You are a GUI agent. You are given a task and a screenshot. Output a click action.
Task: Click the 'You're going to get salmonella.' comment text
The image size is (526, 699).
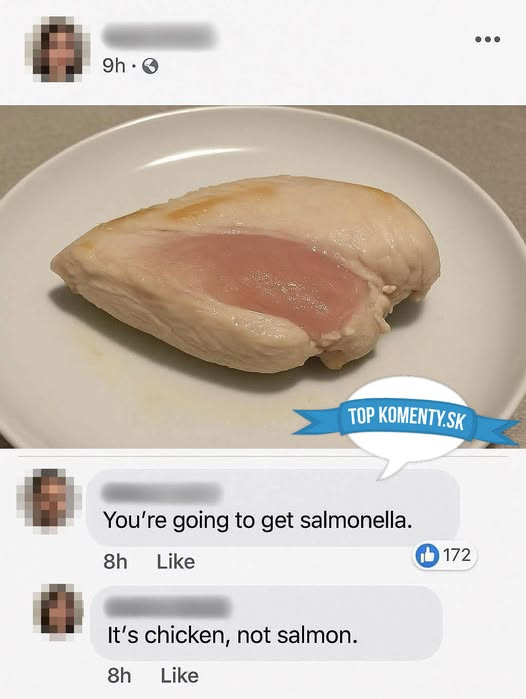pos(258,520)
